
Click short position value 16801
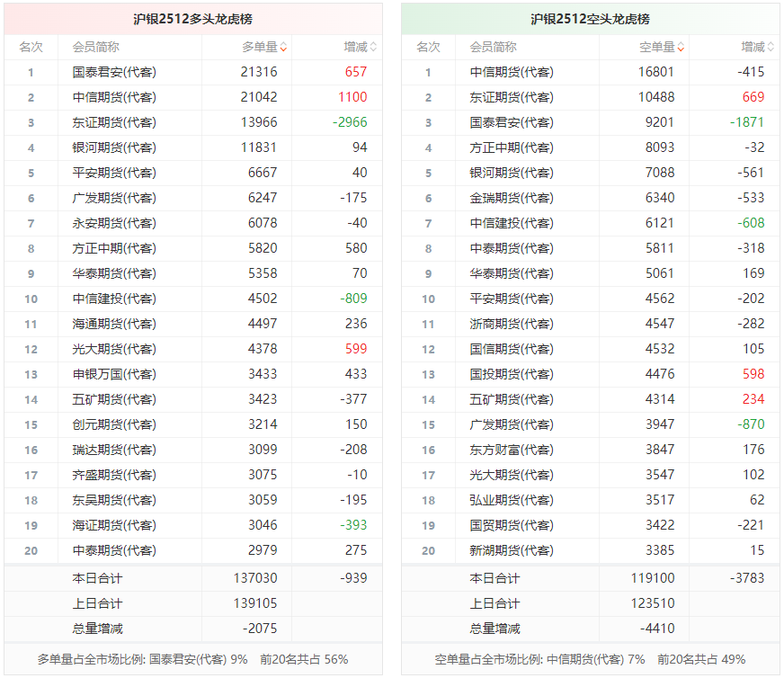[656, 72]
